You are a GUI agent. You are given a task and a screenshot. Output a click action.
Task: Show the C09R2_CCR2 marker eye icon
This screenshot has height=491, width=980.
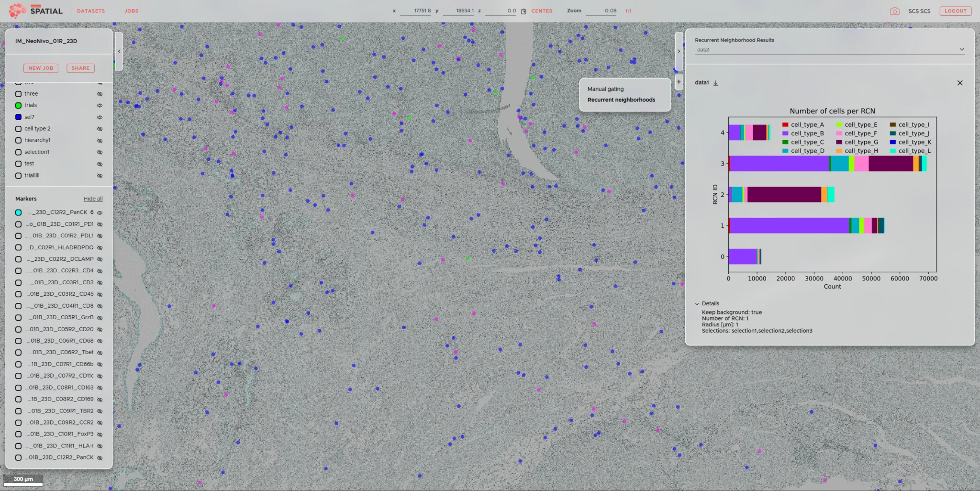coord(100,423)
